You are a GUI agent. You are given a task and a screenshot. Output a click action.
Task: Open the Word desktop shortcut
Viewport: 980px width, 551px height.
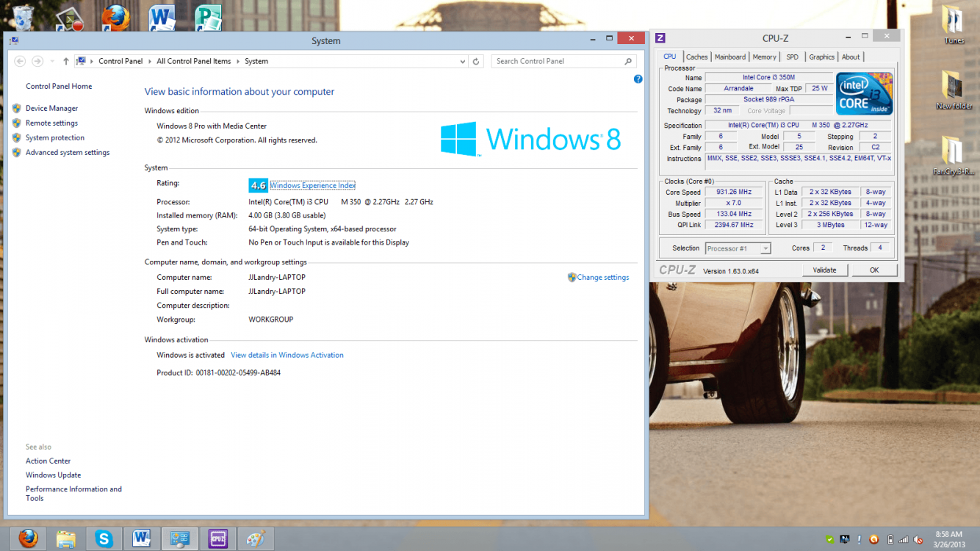[162, 18]
